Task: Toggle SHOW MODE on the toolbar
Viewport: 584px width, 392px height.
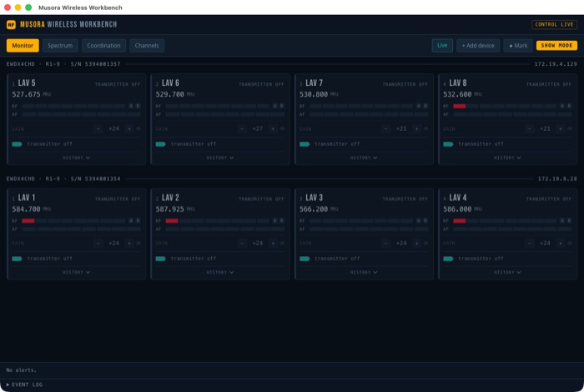Action: click(x=556, y=45)
